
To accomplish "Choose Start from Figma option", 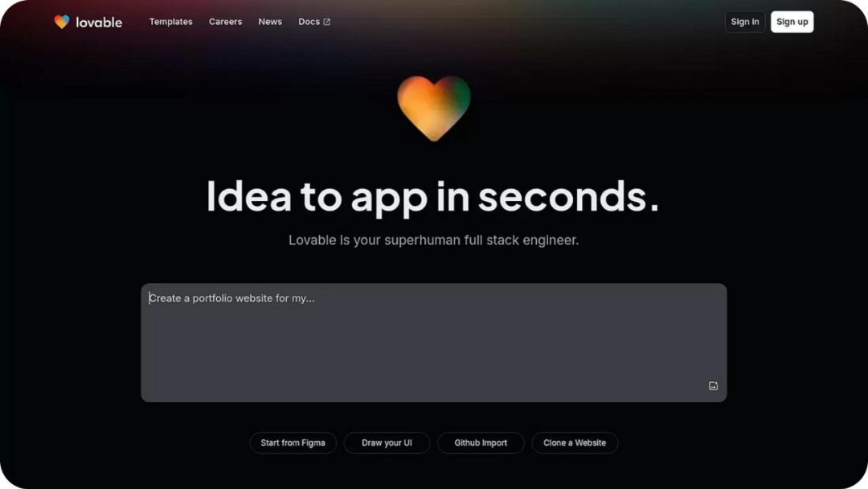I will click(x=293, y=443).
